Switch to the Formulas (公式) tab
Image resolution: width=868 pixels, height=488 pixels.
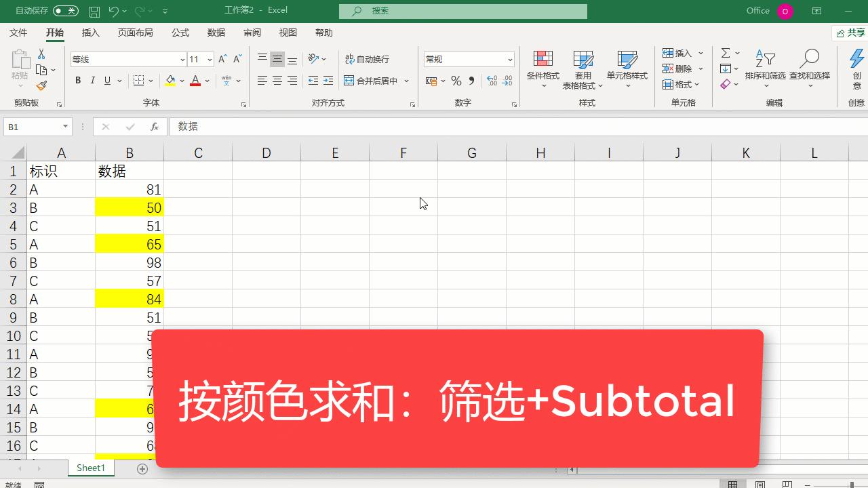pos(180,33)
